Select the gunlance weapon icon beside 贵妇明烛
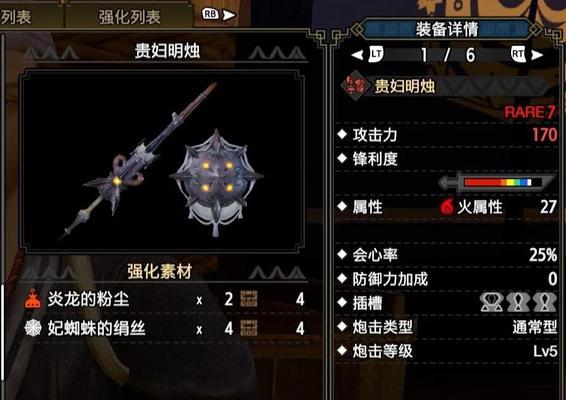 tap(357, 86)
